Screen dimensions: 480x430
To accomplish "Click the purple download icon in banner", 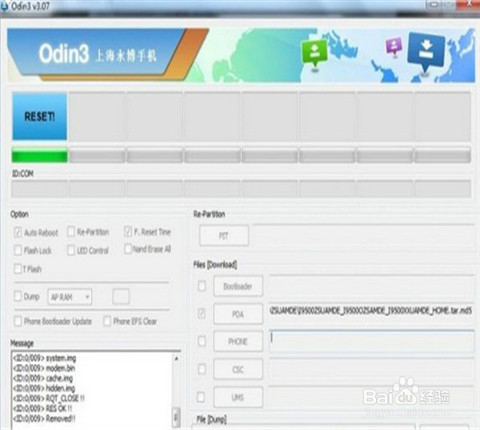I will 394,47.
